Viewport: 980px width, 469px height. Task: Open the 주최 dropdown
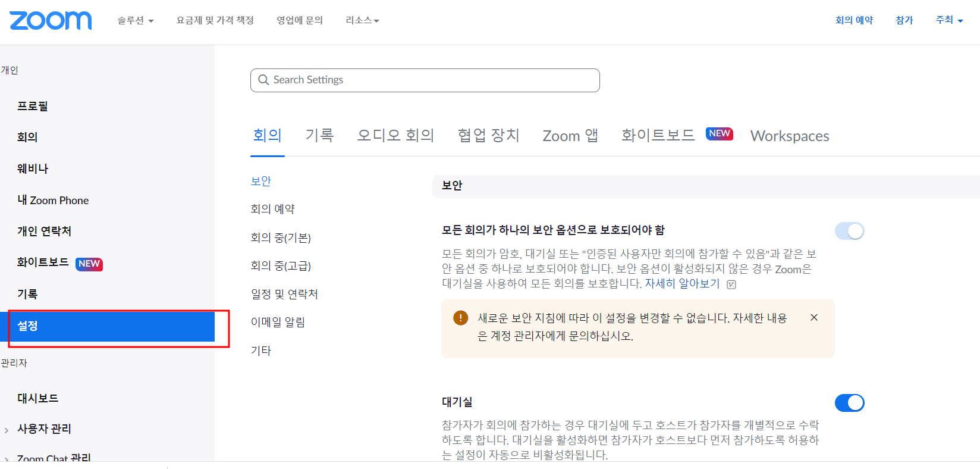coord(949,20)
